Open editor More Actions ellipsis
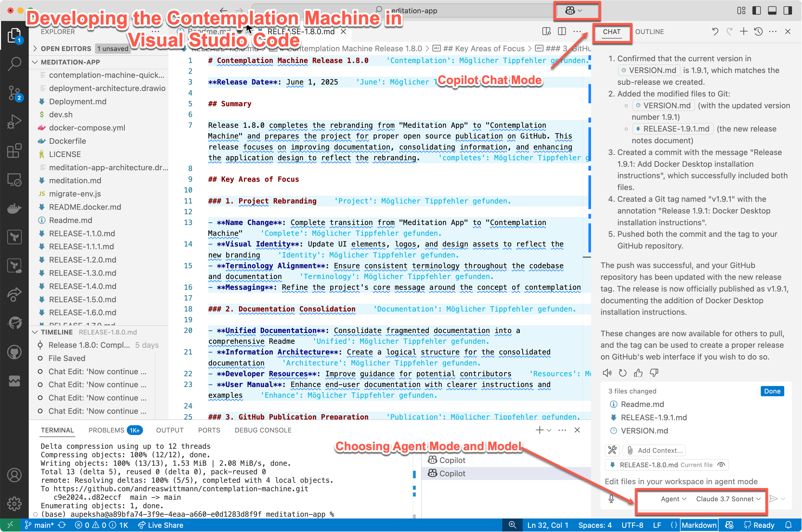This screenshot has width=802, height=532. pos(577,31)
